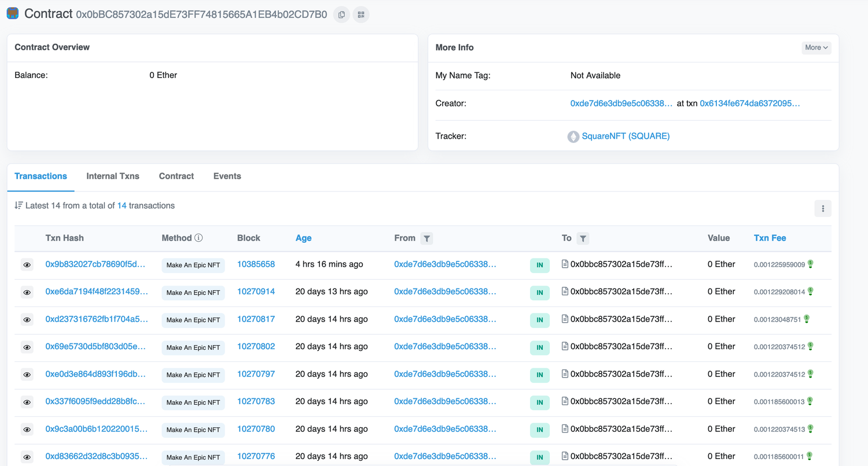Viewport: 868px width, 466px height.
Task: Open creation transaction 0x6134fe674da6372095 link
Action: 750,103
